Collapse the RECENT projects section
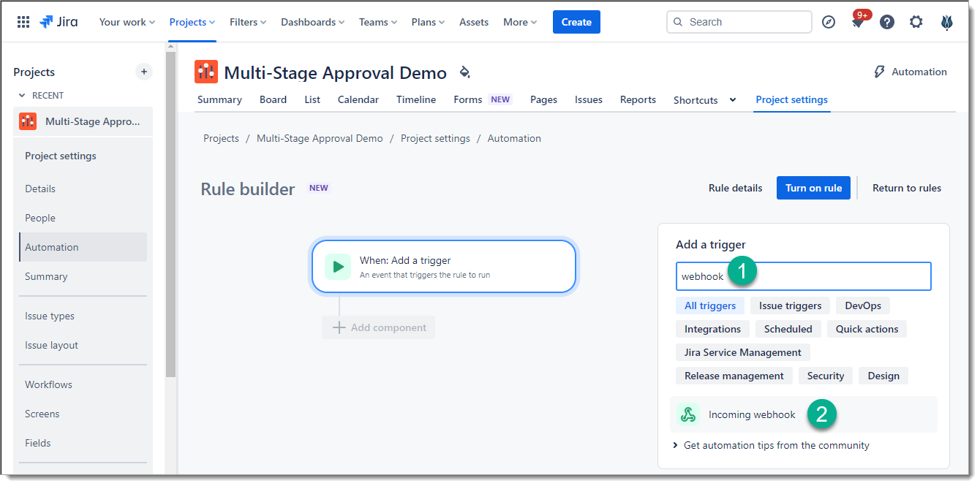 click(x=22, y=96)
